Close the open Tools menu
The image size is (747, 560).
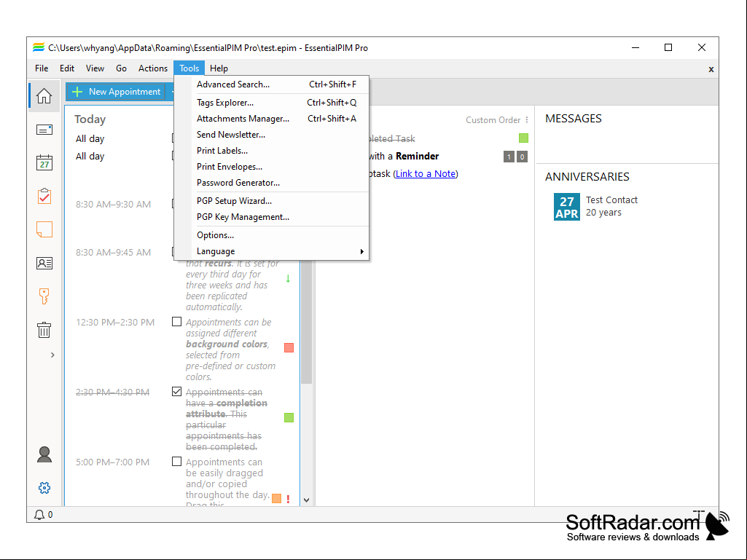(189, 68)
